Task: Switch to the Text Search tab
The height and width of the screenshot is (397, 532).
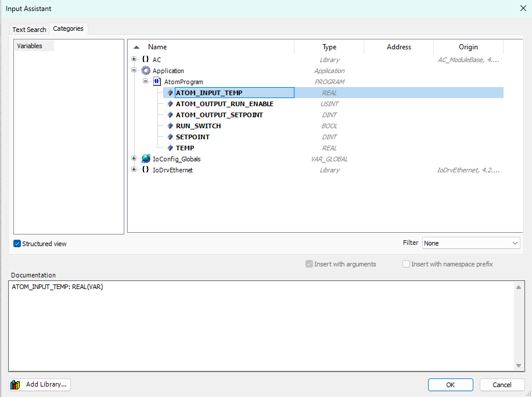Action: point(29,30)
